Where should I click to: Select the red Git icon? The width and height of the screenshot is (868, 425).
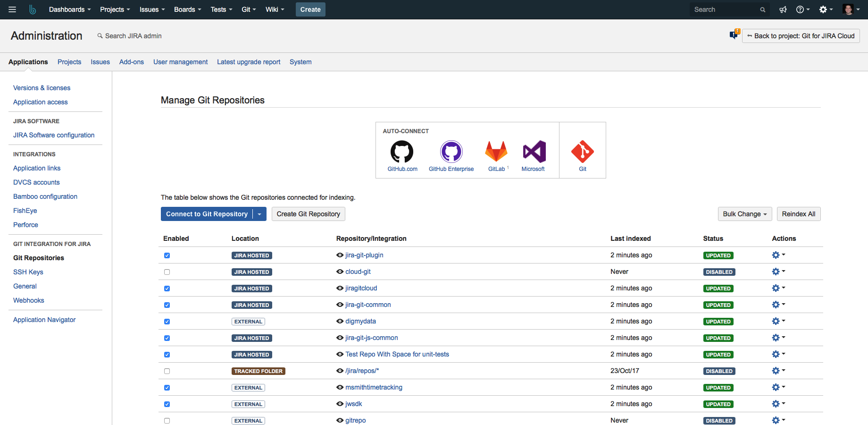coord(583,152)
